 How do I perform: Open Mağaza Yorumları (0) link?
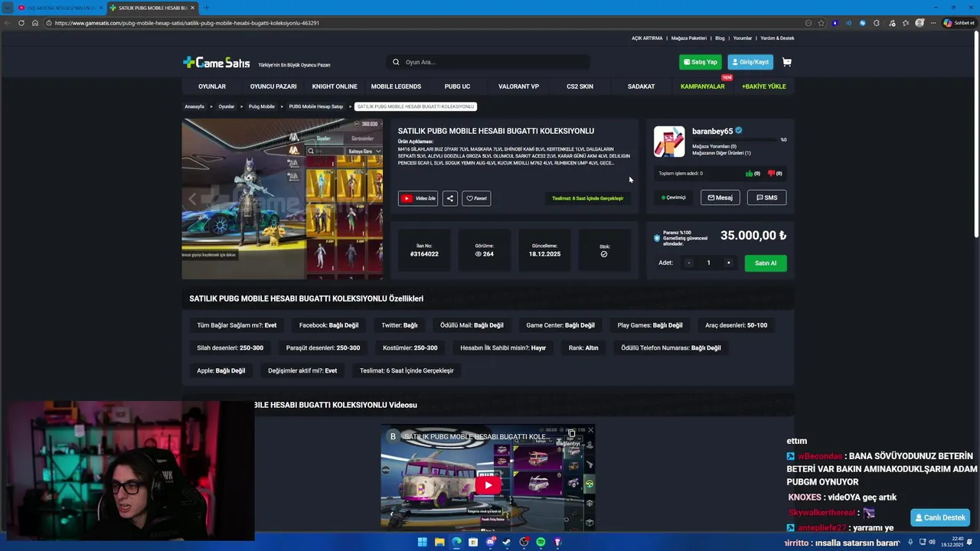click(714, 146)
